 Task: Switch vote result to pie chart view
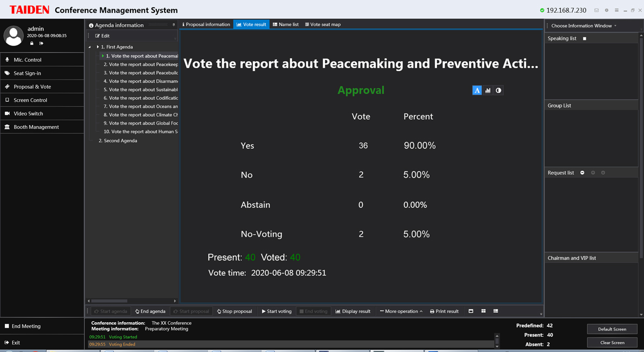pos(499,90)
